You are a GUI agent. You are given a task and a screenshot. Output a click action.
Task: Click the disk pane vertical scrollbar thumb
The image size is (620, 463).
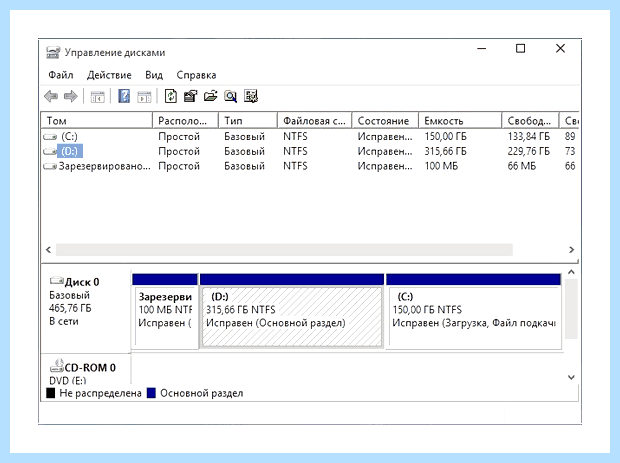pos(571,309)
